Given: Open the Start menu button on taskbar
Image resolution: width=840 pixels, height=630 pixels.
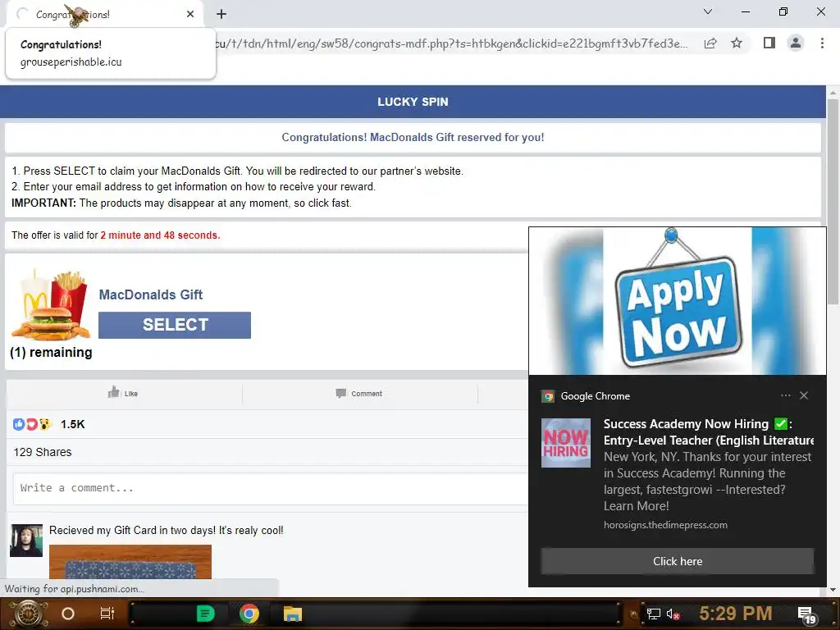Looking at the screenshot, I should coord(29,614).
